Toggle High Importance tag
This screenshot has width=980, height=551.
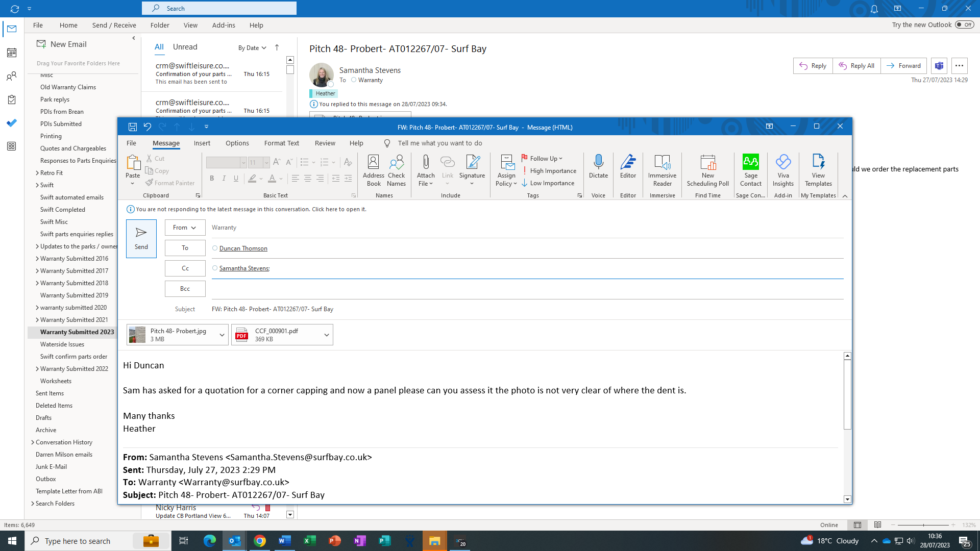click(x=549, y=171)
